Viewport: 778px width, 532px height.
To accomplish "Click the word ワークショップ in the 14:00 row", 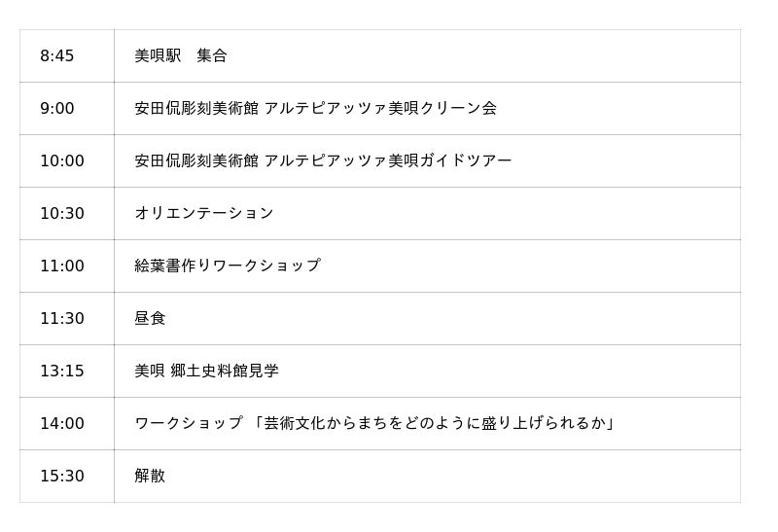I will pos(189,423).
